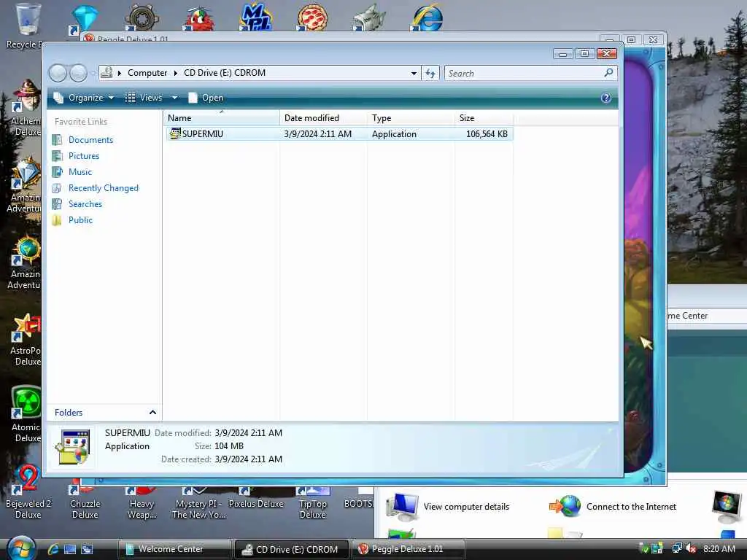This screenshot has height=560, width=747.
Task: Click the search magnifier icon
Action: tap(609, 73)
